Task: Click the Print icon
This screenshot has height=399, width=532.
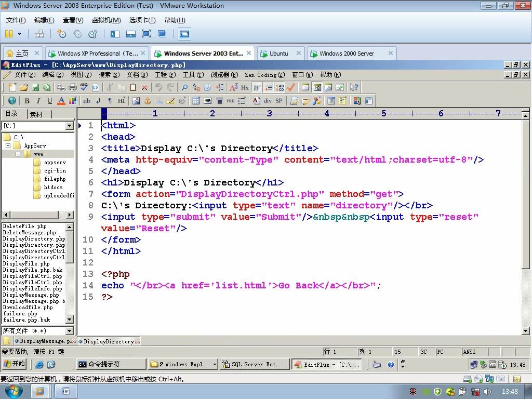Action: tap(73, 87)
